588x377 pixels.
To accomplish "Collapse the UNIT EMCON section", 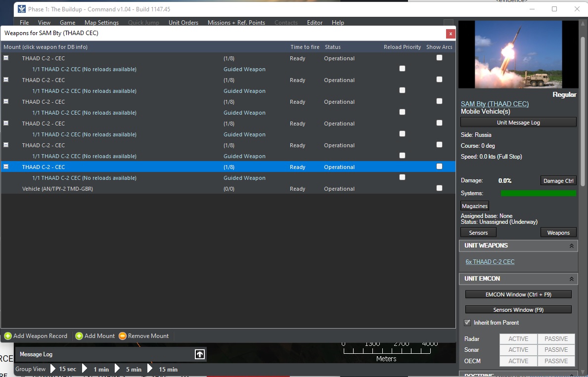I will (572, 279).
